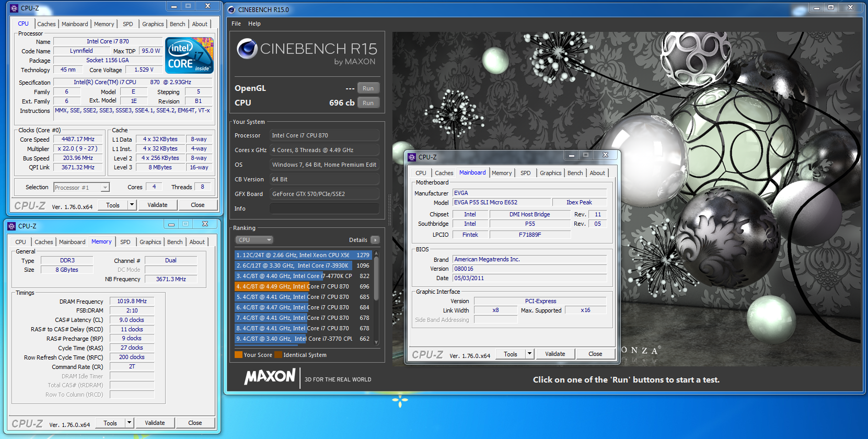The height and width of the screenshot is (439, 868).
Task: Open the Help menu in Cinebench
Action: (x=254, y=24)
